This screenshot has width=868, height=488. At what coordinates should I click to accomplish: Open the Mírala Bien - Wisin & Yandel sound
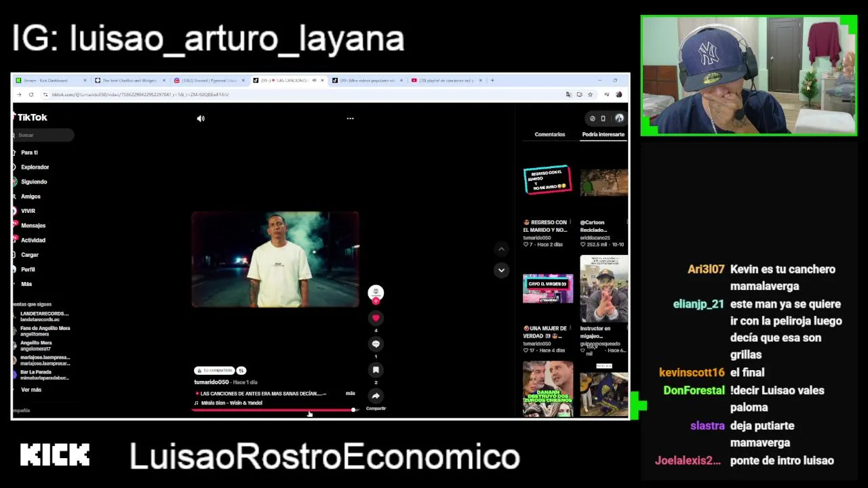pos(231,403)
